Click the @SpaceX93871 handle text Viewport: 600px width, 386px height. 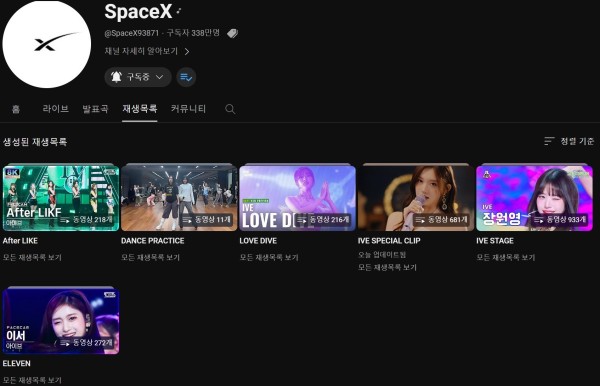[132, 33]
